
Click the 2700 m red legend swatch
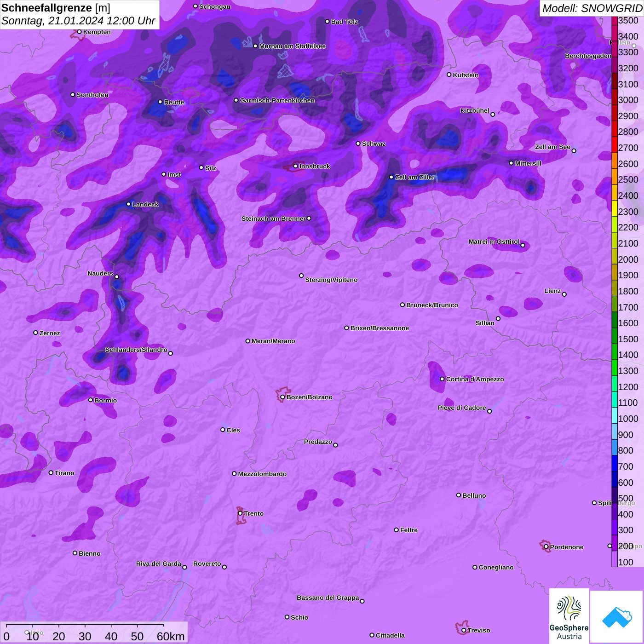pyautogui.click(x=615, y=144)
